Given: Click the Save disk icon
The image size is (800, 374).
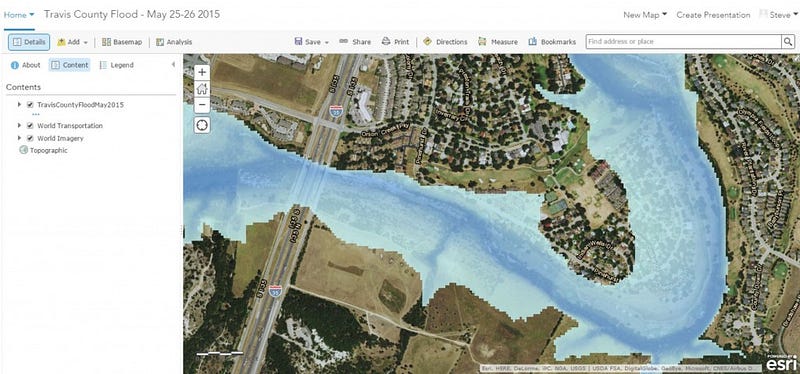Looking at the screenshot, I should pos(298,42).
